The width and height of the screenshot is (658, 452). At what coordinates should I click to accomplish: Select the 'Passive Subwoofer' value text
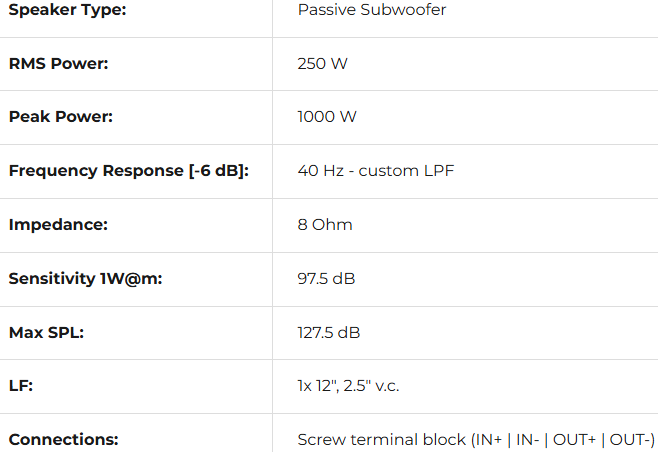tap(371, 10)
